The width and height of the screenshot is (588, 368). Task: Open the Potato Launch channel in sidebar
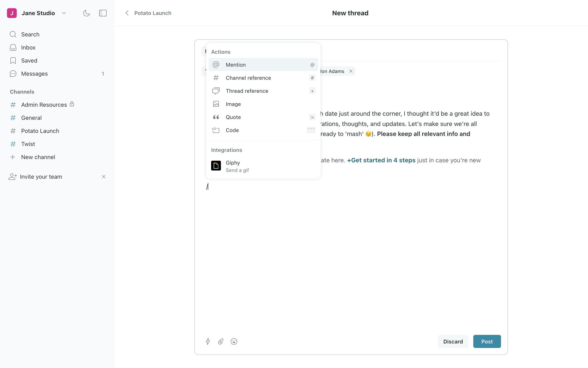pyautogui.click(x=57, y=131)
